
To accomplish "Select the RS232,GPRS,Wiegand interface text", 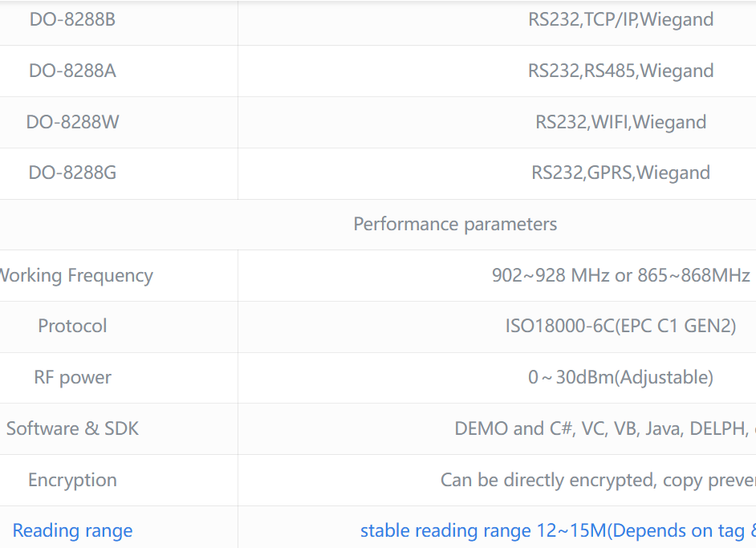I will (x=620, y=173).
